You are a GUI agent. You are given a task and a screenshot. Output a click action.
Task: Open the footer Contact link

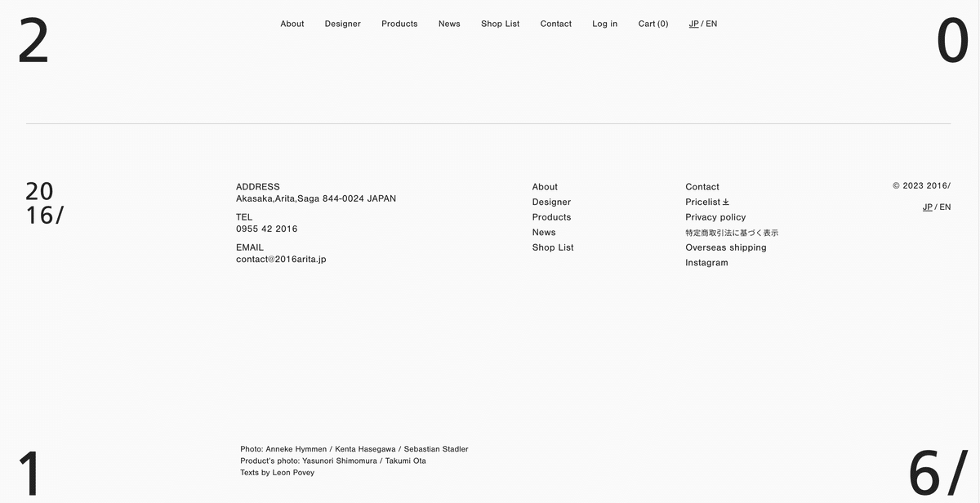[702, 187]
